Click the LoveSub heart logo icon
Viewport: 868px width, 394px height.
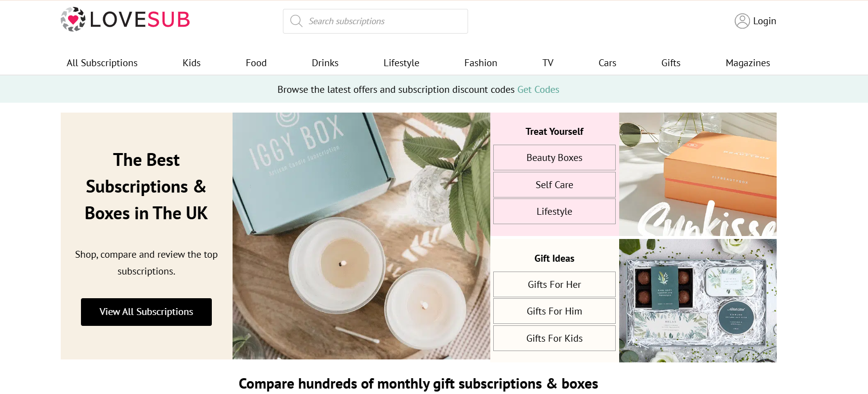pyautogui.click(x=73, y=20)
